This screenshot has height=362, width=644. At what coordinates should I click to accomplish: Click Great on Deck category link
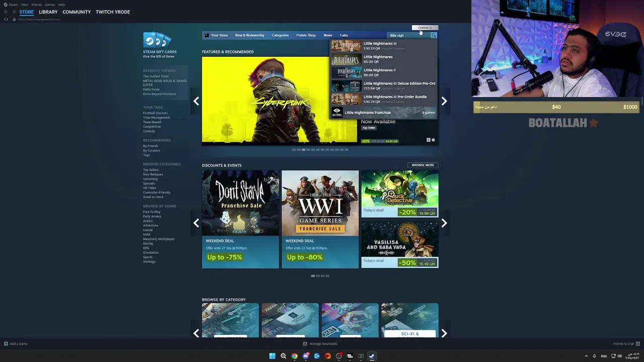coord(153,197)
